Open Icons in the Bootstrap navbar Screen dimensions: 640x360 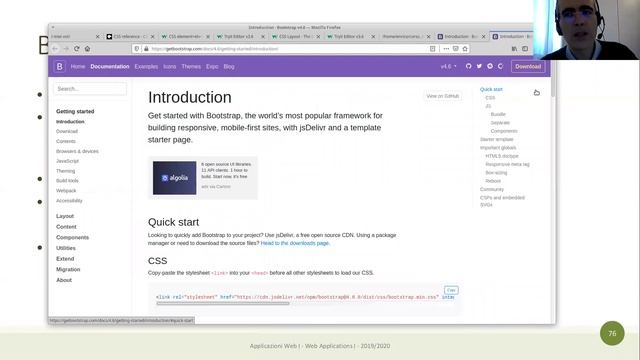point(169,66)
